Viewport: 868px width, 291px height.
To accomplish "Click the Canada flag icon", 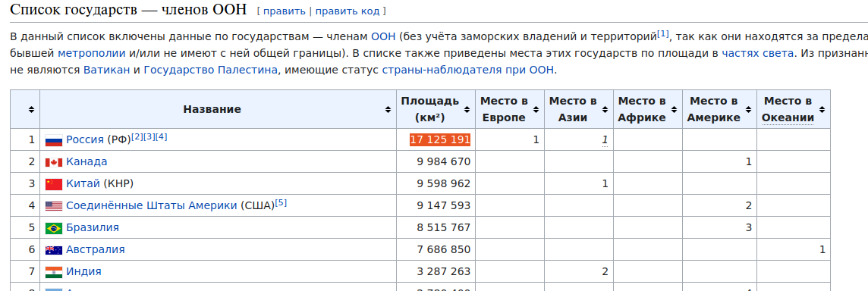I will click(54, 162).
